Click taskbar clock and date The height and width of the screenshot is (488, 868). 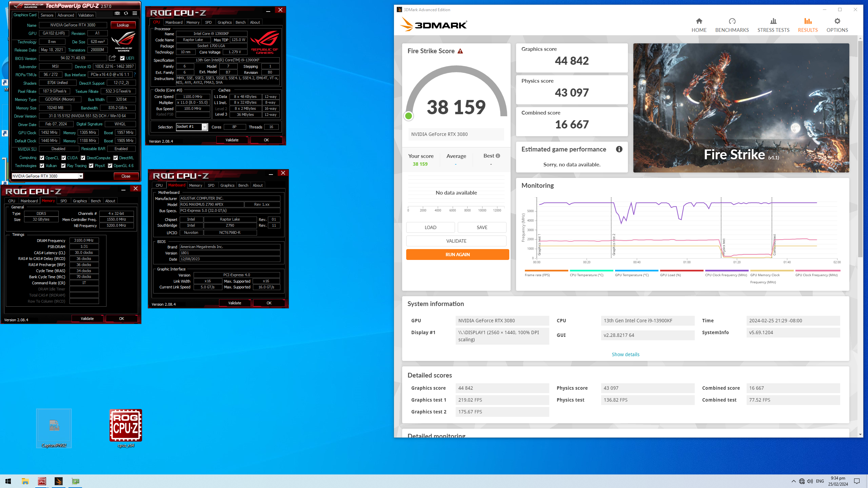[x=838, y=481]
